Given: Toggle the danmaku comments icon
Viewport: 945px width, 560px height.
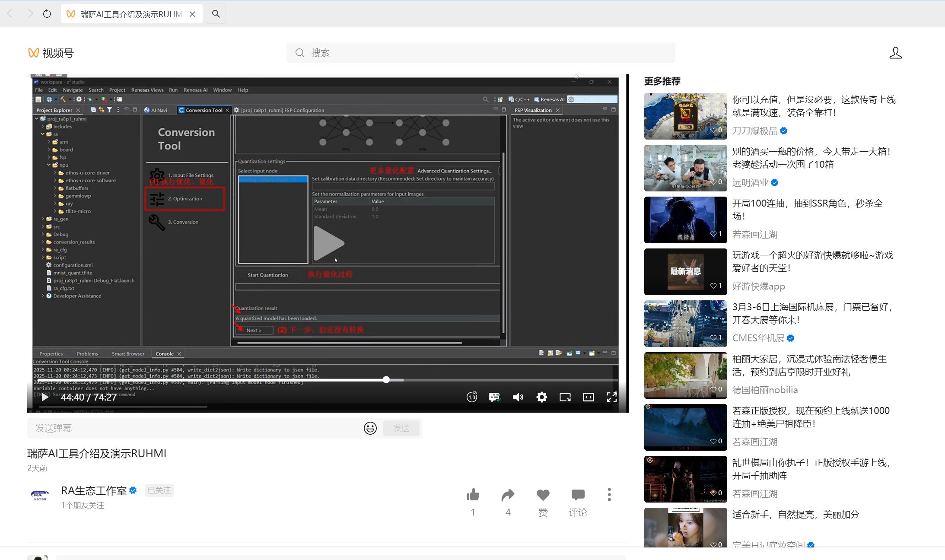Looking at the screenshot, I should [495, 397].
